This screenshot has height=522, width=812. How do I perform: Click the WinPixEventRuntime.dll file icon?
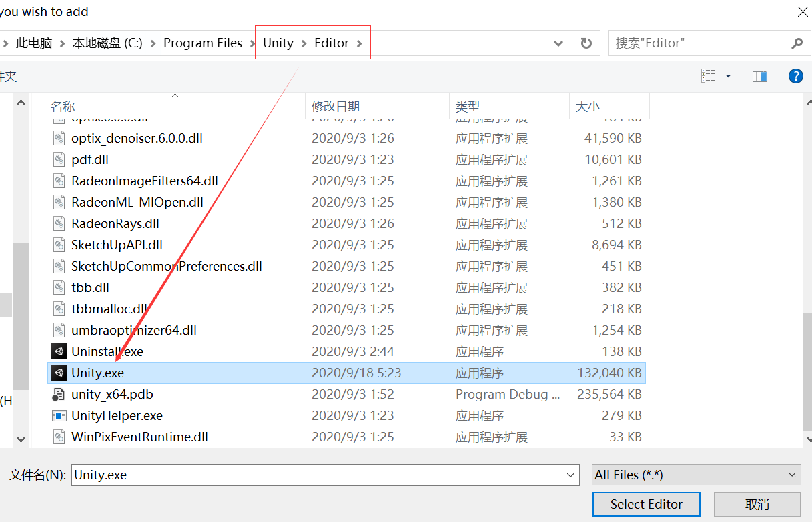pos(59,437)
